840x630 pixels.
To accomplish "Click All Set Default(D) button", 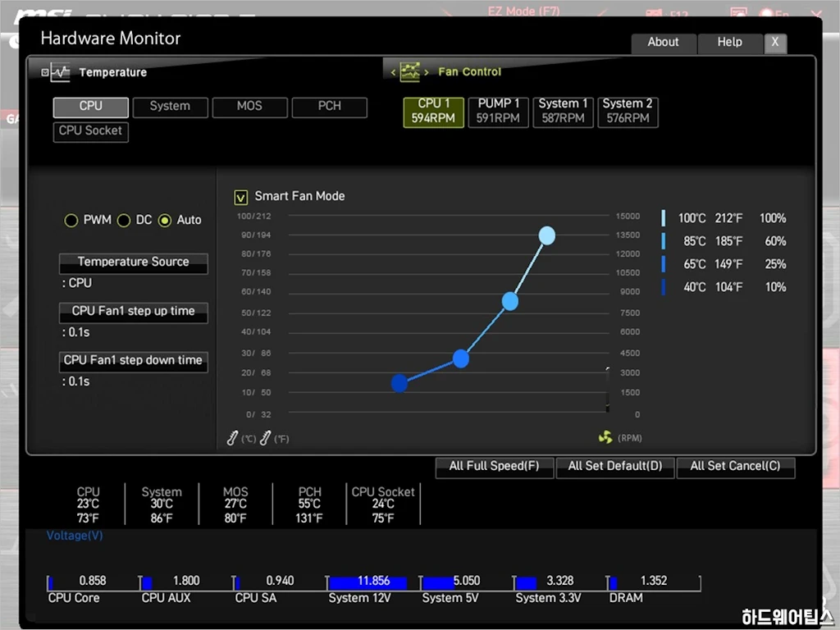I will click(615, 467).
